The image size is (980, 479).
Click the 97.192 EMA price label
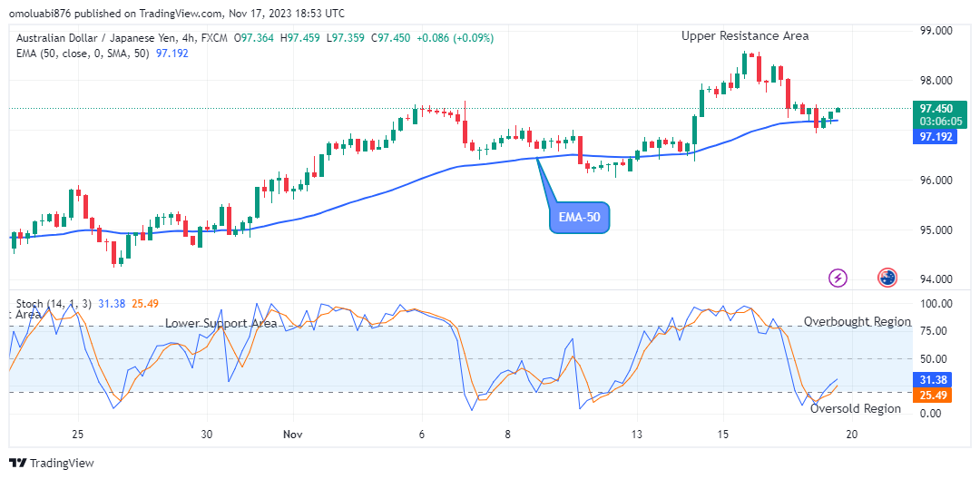934,137
